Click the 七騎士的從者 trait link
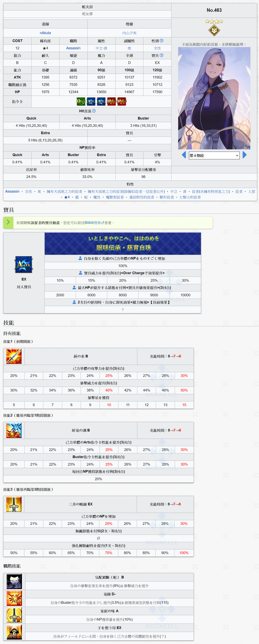 point(190,197)
